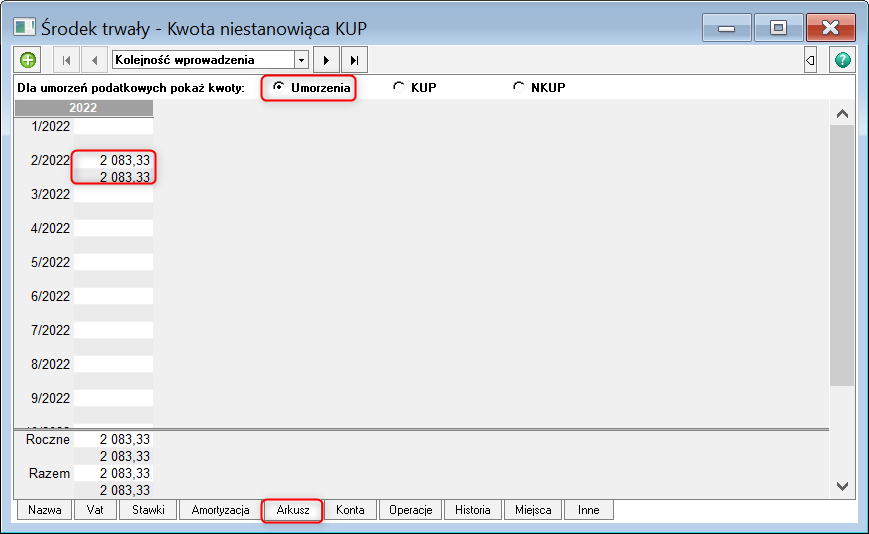Switch to the Konta tab

pyautogui.click(x=350, y=510)
